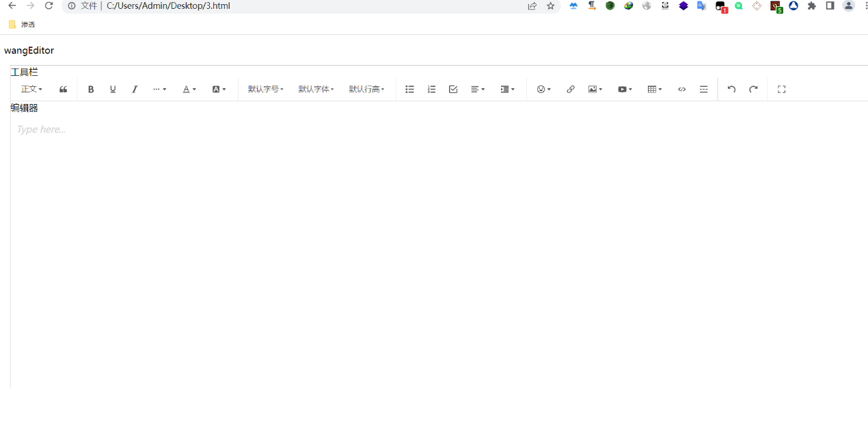Toggle underline formatting
The height and width of the screenshot is (429, 868).
click(113, 90)
